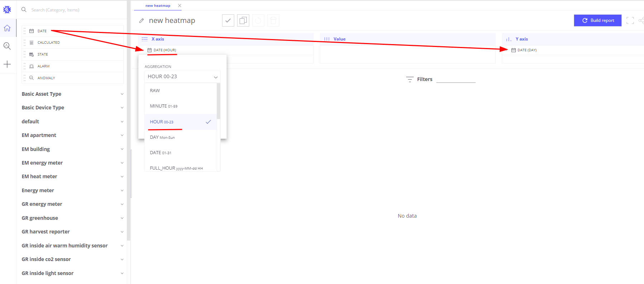Close the new heatmap tab
This screenshot has height=284, width=644.
179,6
